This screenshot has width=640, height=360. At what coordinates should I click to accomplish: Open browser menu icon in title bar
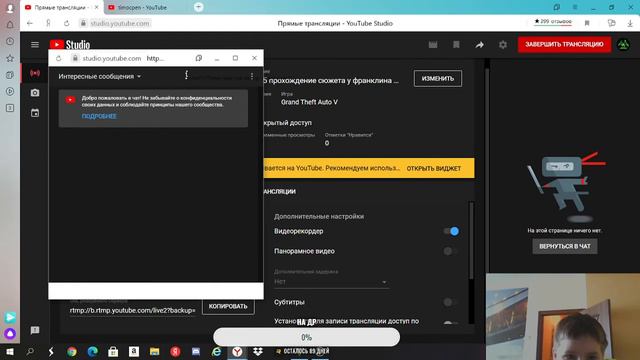tap(575, 7)
